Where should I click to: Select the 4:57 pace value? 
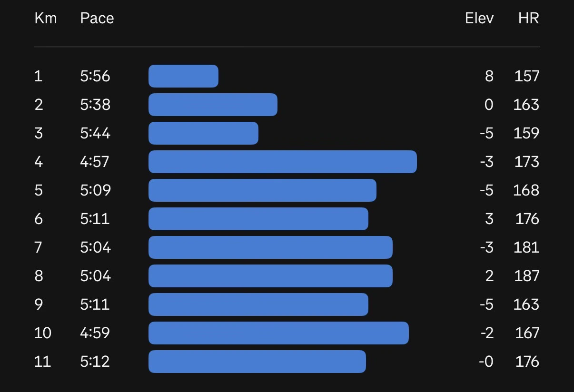click(x=95, y=162)
